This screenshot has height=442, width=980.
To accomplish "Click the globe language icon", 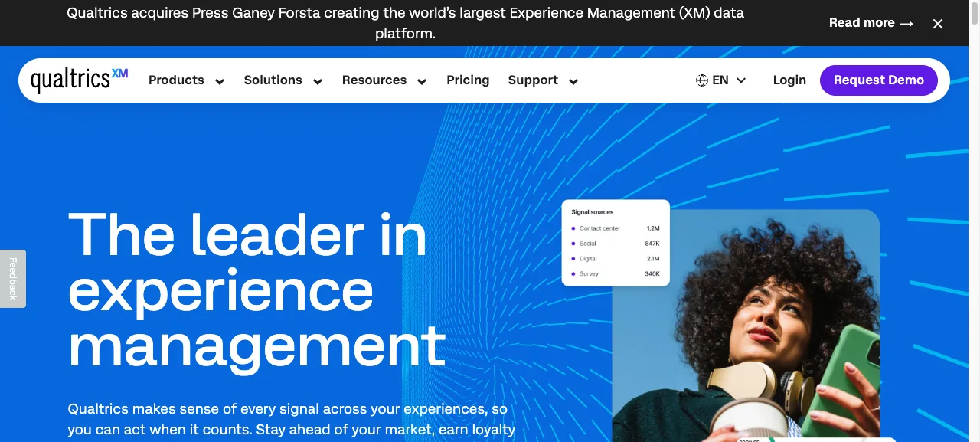I will 701,80.
